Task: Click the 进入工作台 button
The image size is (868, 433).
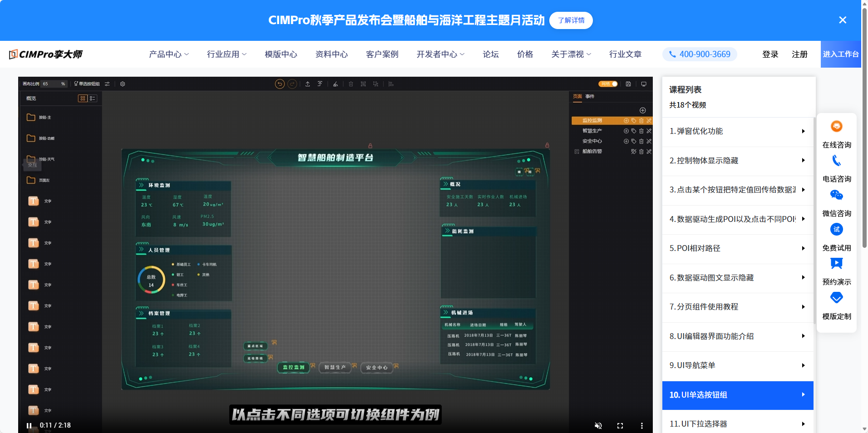Action: [x=841, y=54]
